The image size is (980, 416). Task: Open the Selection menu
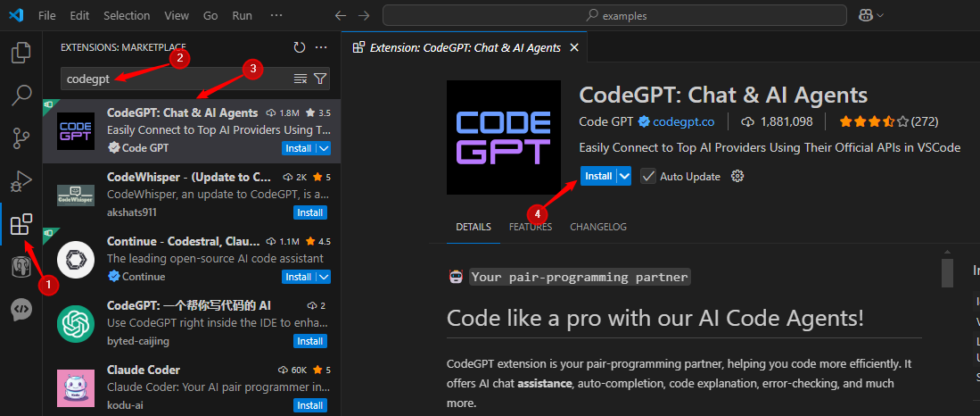(x=127, y=16)
